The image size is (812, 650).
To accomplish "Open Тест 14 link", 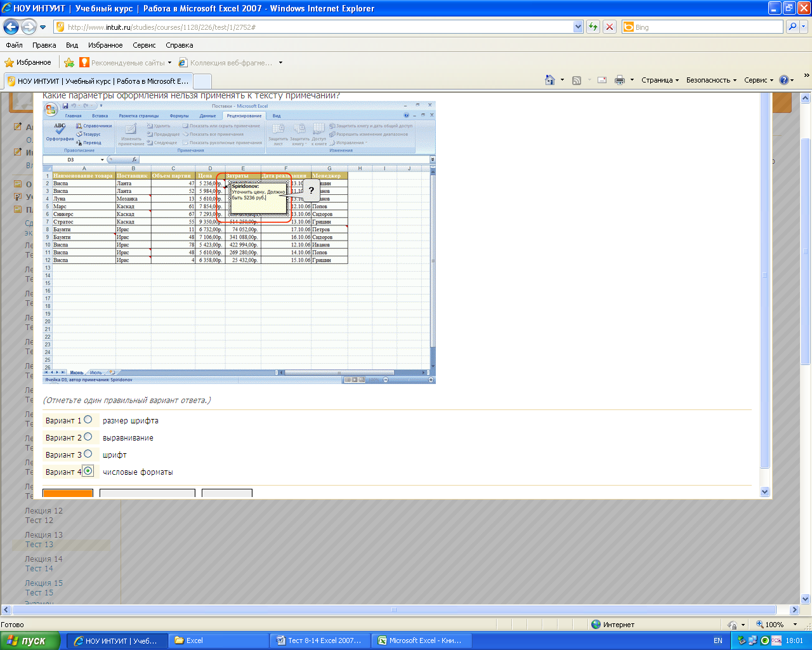I will 39,569.
